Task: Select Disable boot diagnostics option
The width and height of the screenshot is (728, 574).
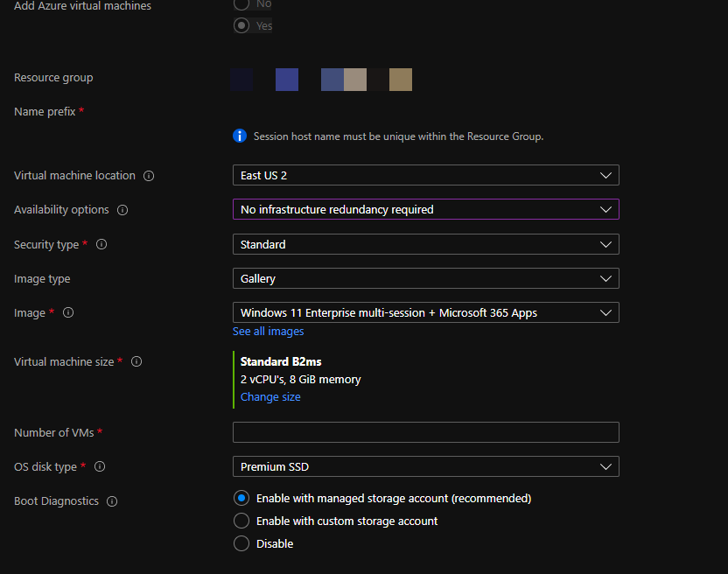Action: pos(241,543)
